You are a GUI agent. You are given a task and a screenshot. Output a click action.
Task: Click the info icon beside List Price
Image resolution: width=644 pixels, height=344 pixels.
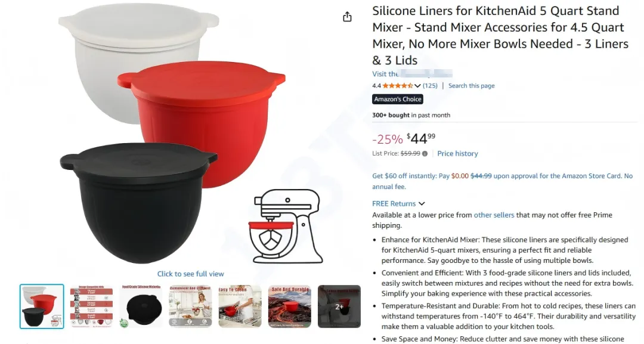(425, 154)
